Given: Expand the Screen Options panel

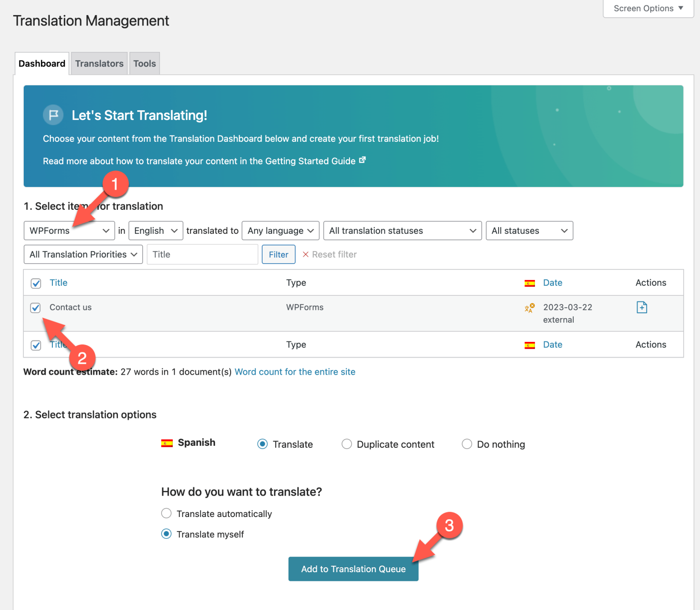Looking at the screenshot, I should (x=647, y=8).
